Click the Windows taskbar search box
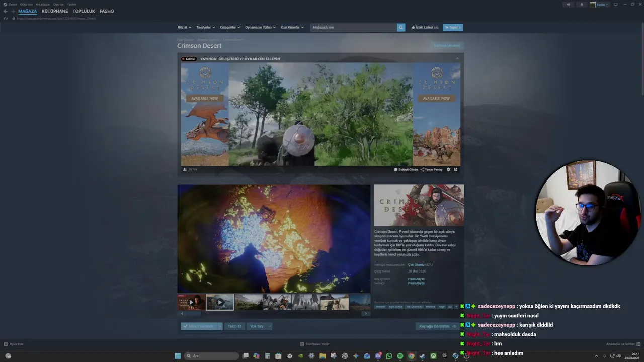The image size is (644, 362). click(212, 356)
